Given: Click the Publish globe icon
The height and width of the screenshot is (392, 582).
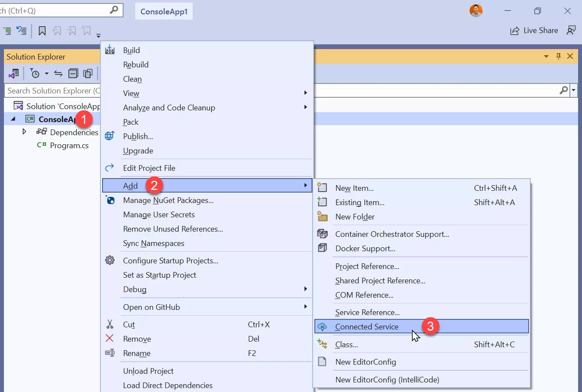Looking at the screenshot, I should (x=110, y=136).
